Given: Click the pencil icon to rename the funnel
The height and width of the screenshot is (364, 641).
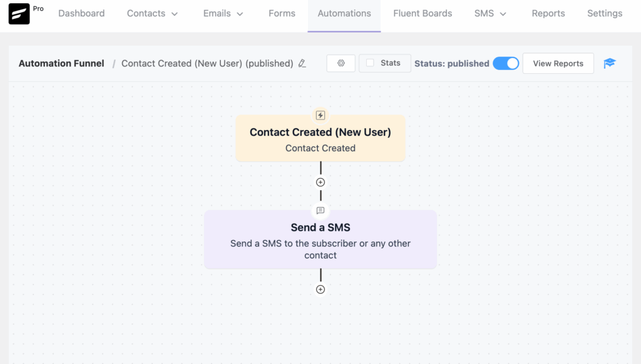Looking at the screenshot, I should [x=302, y=63].
